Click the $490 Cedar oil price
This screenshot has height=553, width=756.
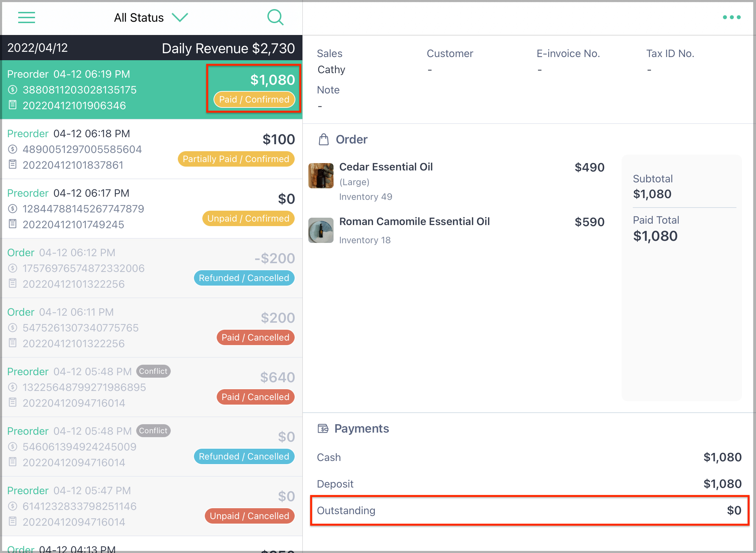tap(589, 167)
